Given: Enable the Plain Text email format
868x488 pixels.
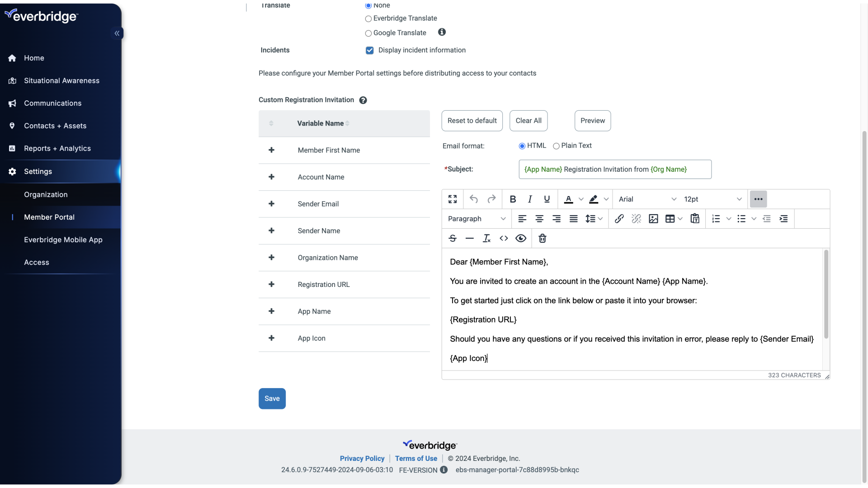Looking at the screenshot, I should (557, 145).
